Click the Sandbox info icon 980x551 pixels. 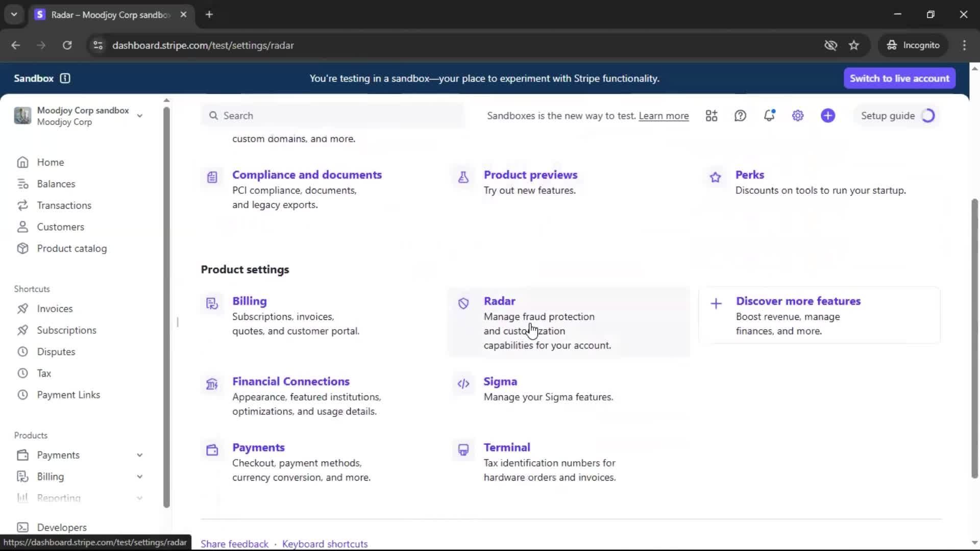click(65, 78)
